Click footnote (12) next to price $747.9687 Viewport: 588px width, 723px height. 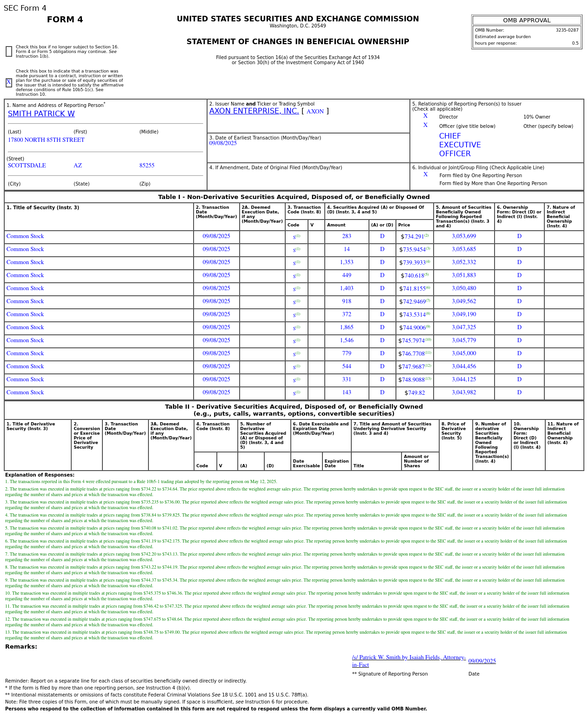428,365
